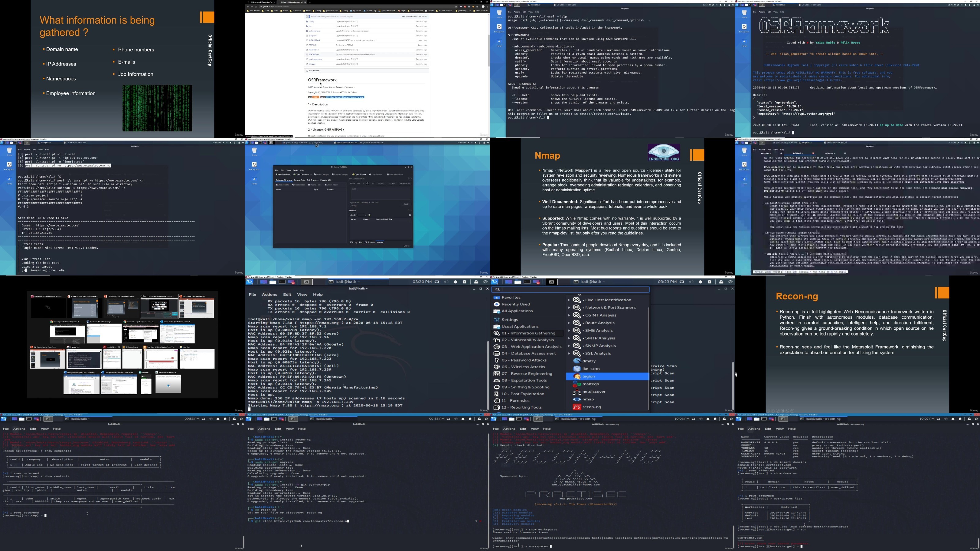Screen dimensions: 980x551
Task: Open Mode Text dropdown in Edit Database Cell
Action: coord(361,184)
